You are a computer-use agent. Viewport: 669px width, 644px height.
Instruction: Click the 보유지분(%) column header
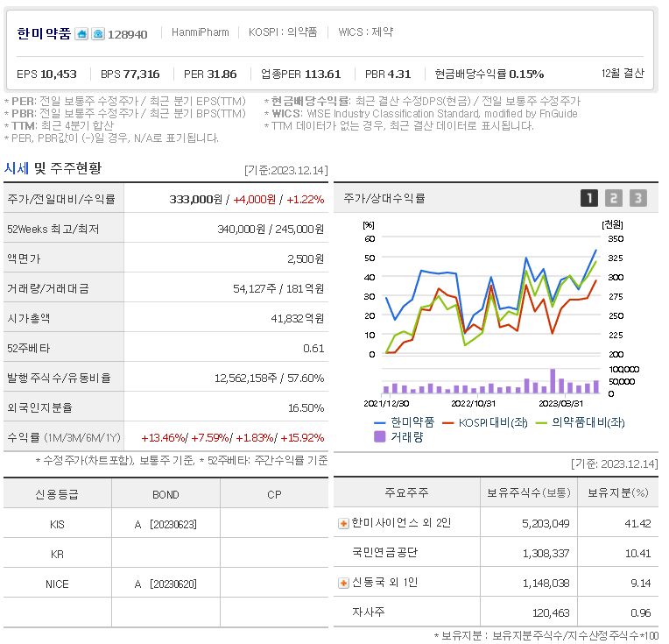coord(618,492)
